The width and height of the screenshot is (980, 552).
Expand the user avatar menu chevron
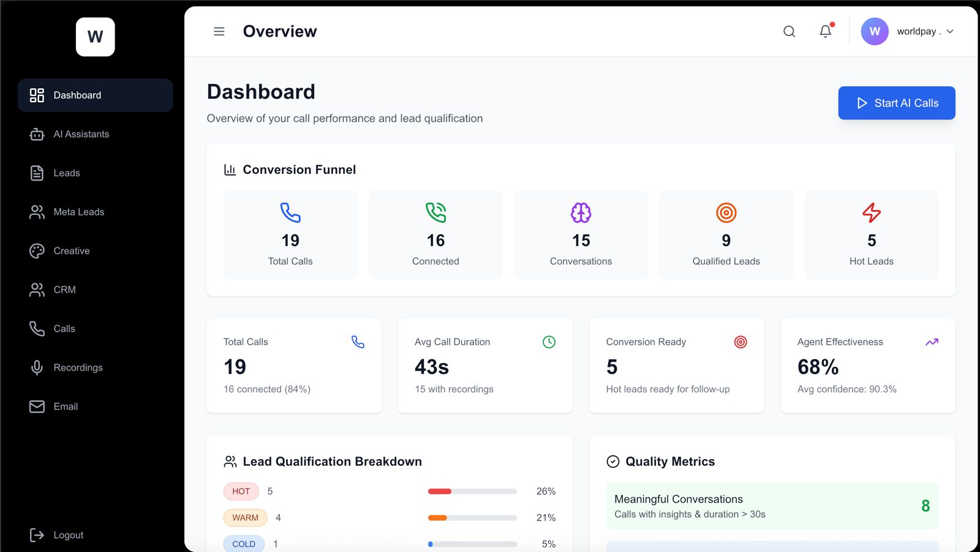pos(949,31)
